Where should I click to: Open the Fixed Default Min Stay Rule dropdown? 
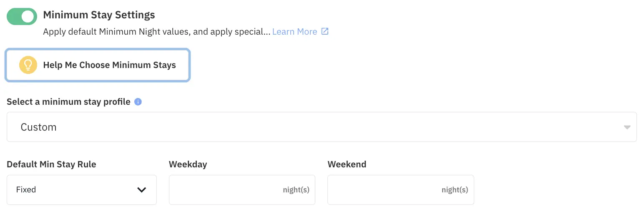[x=81, y=190]
